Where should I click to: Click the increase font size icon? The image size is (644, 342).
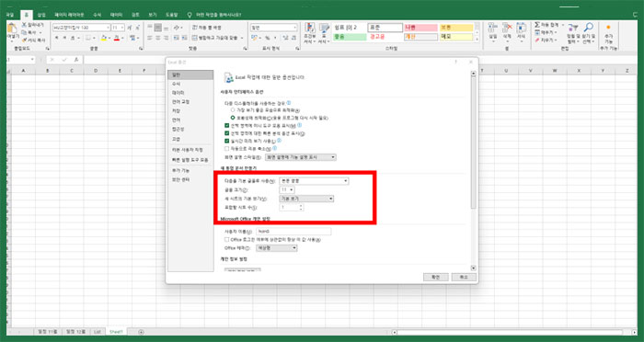pyautogui.click(x=130, y=28)
